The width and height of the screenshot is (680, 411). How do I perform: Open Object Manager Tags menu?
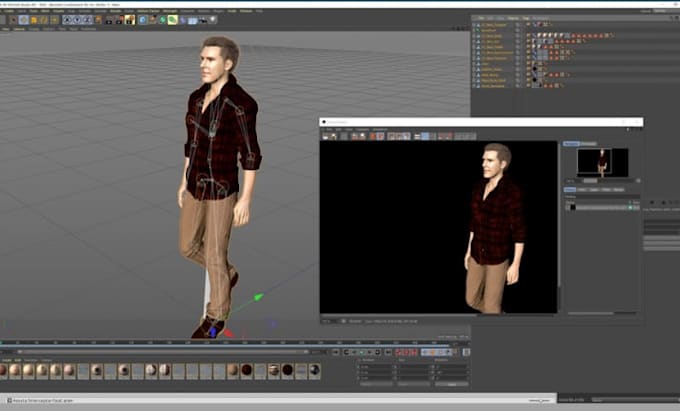click(x=526, y=18)
